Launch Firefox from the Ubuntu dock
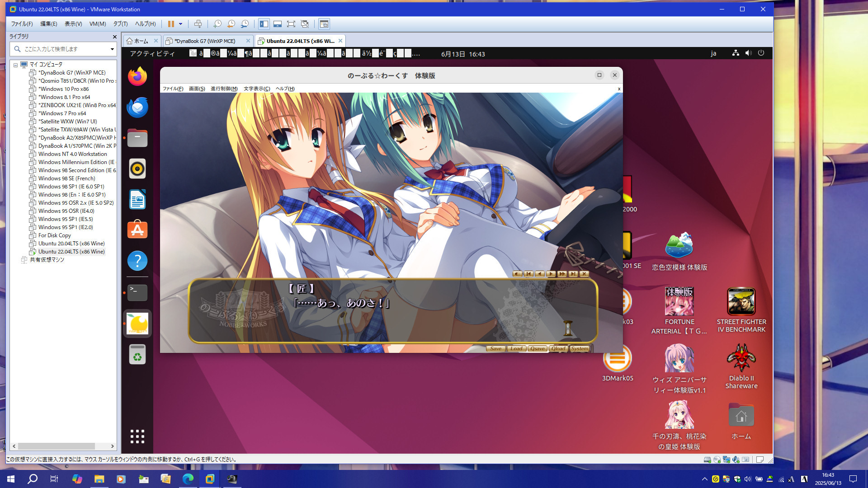Screen dimensions: 868x488 (x=137, y=76)
